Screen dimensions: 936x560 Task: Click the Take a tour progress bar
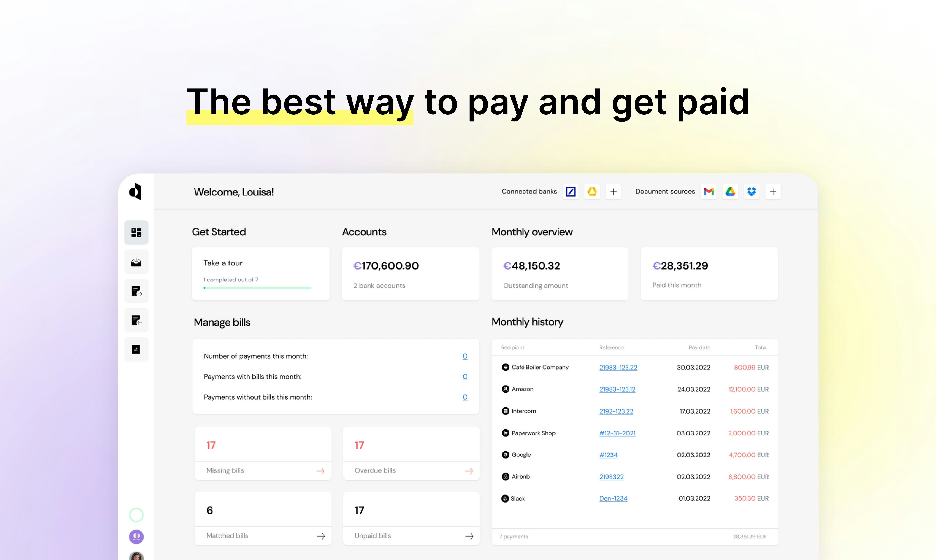coord(257,288)
